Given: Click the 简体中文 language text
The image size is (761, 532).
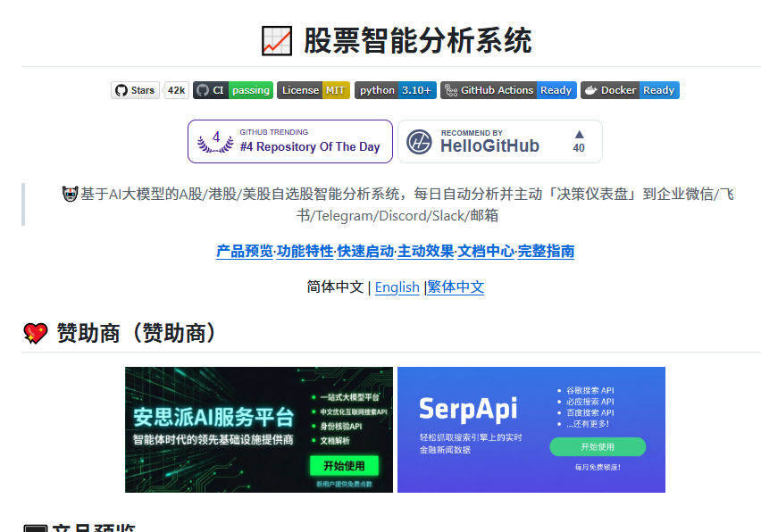Looking at the screenshot, I should click(x=335, y=287).
